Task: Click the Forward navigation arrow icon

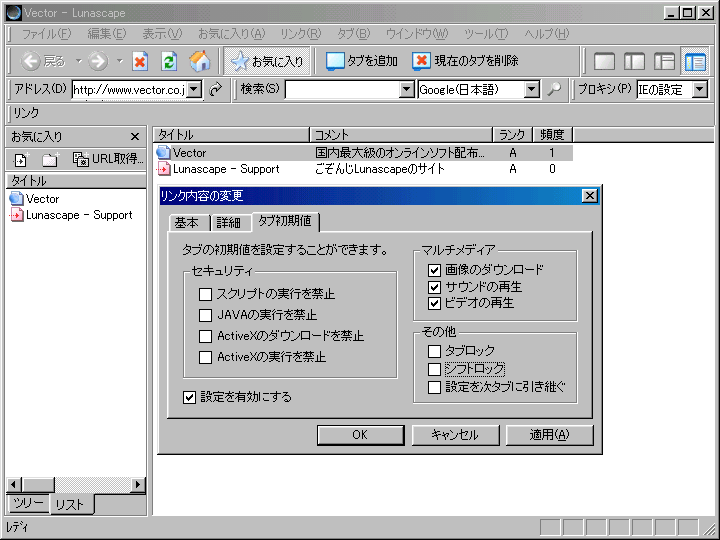Action: 98,61
